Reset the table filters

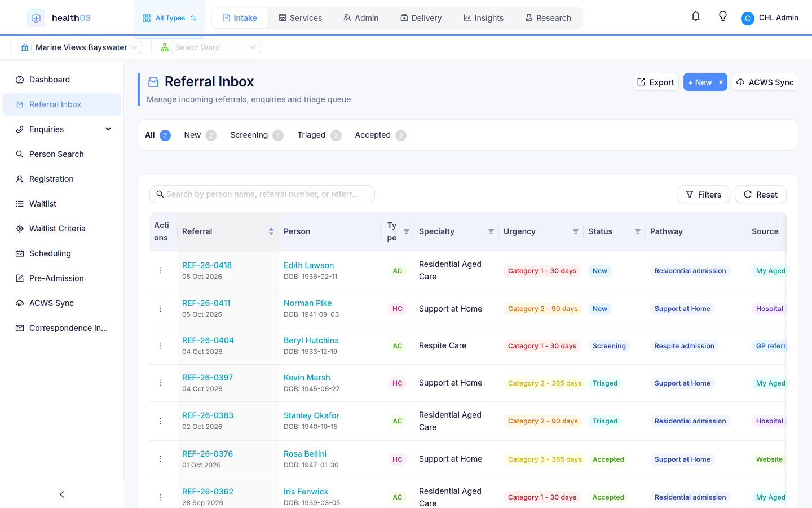point(761,194)
